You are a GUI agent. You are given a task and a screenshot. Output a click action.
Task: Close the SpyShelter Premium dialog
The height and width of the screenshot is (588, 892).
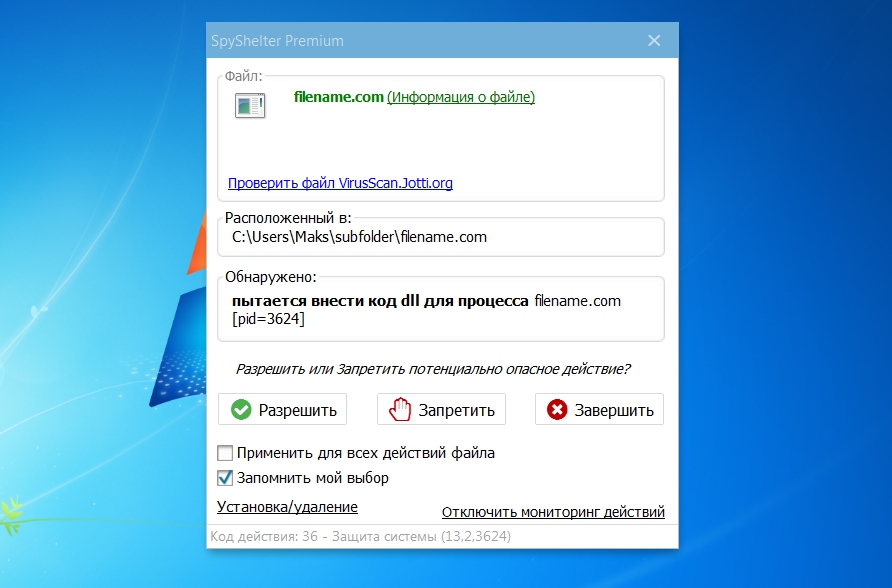pos(654,40)
